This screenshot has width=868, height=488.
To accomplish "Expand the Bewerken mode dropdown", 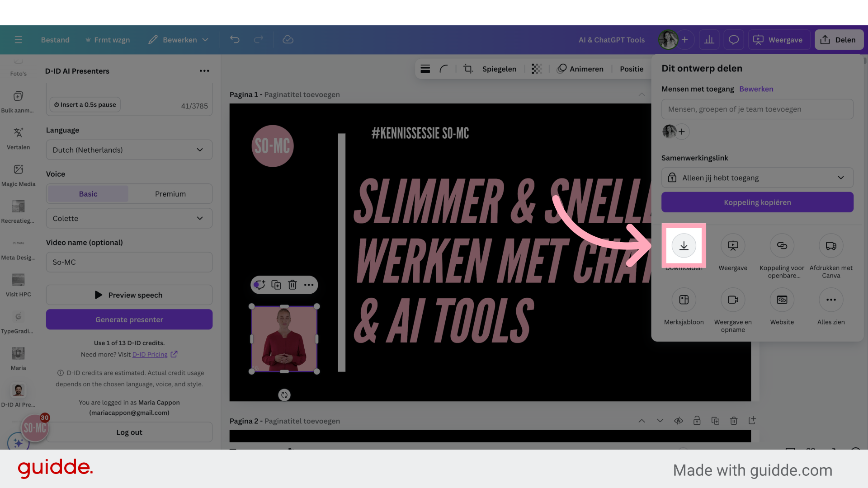I will point(179,40).
